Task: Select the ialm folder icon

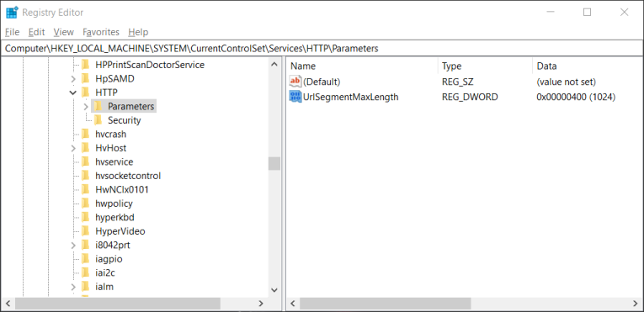Action: pyautogui.click(x=85, y=287)
